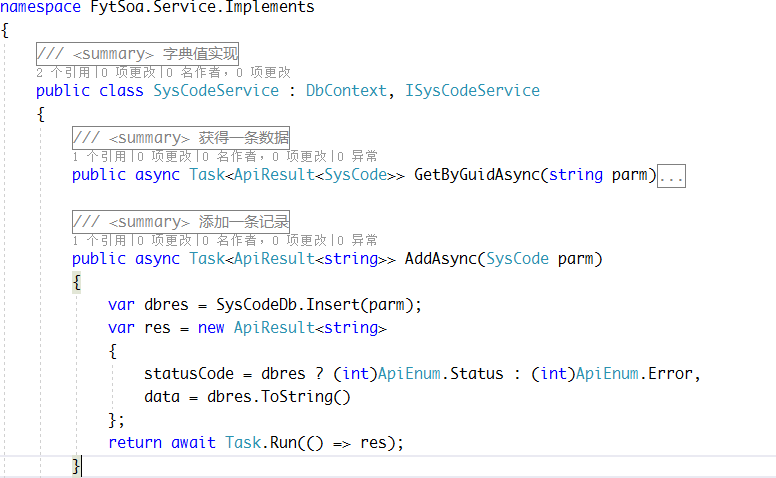Click the DbContext base class name
Screen dimensions: 776x478
[346, 91]
